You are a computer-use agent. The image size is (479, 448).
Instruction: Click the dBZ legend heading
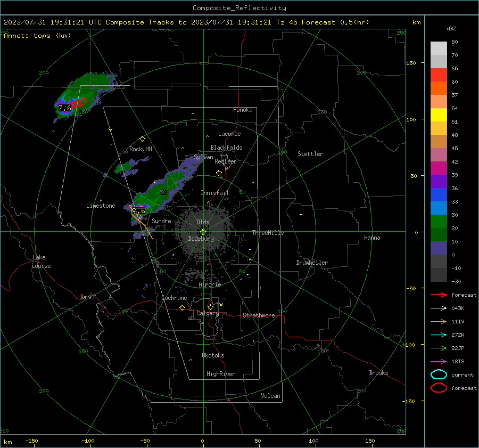pos(451,28)
